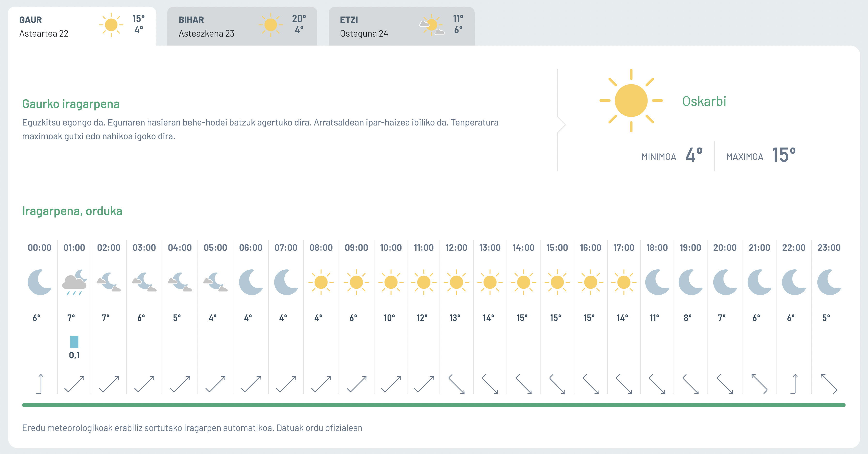This screenshot has width=868, height=454.
Task: Click the cloudy moon icon at 02:00
Action: (109, 282)
